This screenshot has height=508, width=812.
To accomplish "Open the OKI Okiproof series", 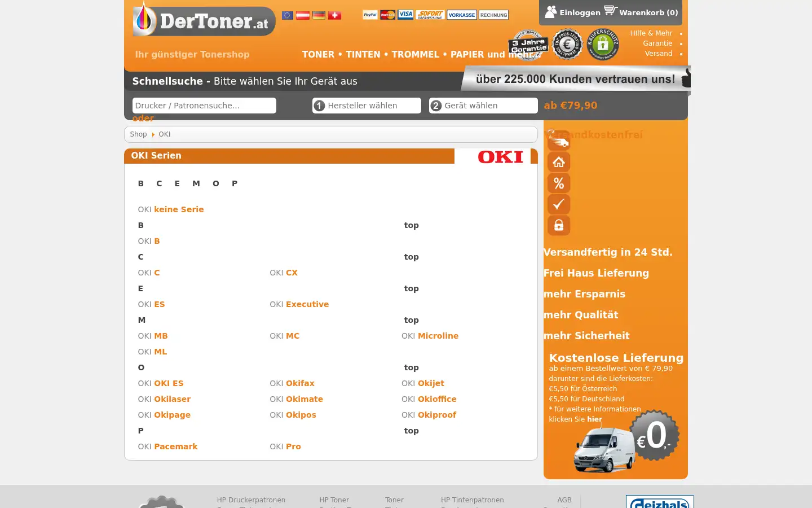I will tap(429, 415).
